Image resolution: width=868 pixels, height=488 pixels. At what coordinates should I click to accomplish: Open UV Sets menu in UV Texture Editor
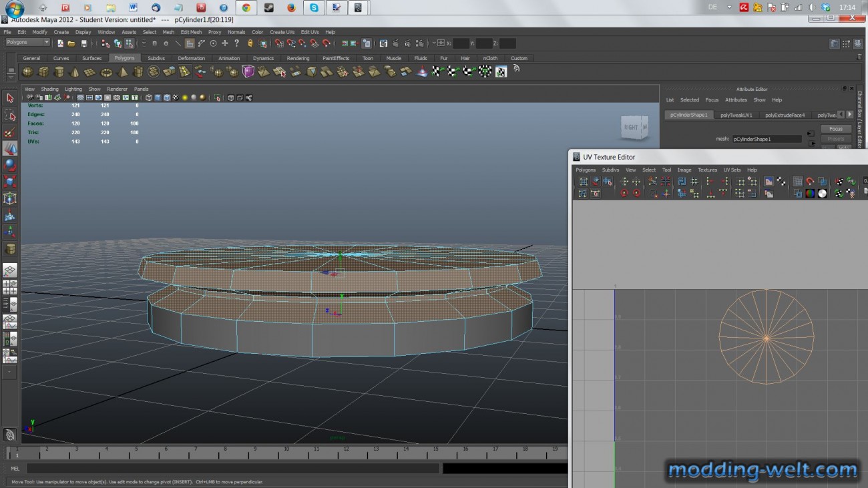coord(732,170)
